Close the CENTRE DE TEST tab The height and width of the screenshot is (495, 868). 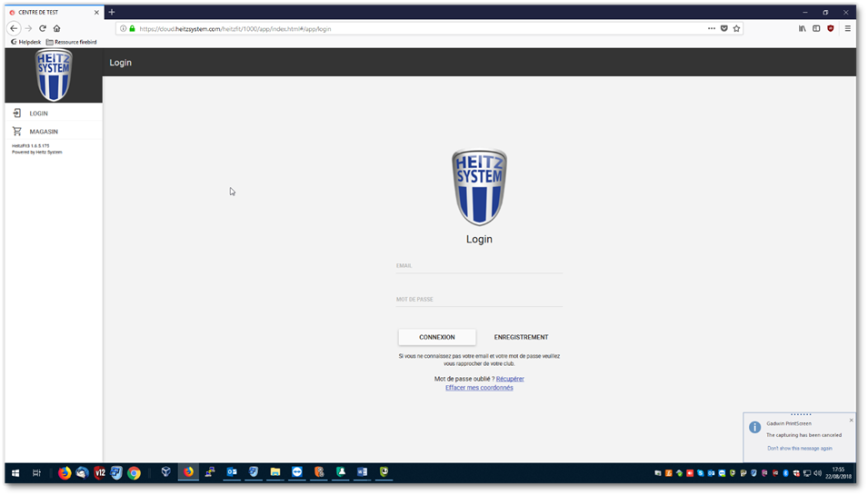click(x=96, y=12)
